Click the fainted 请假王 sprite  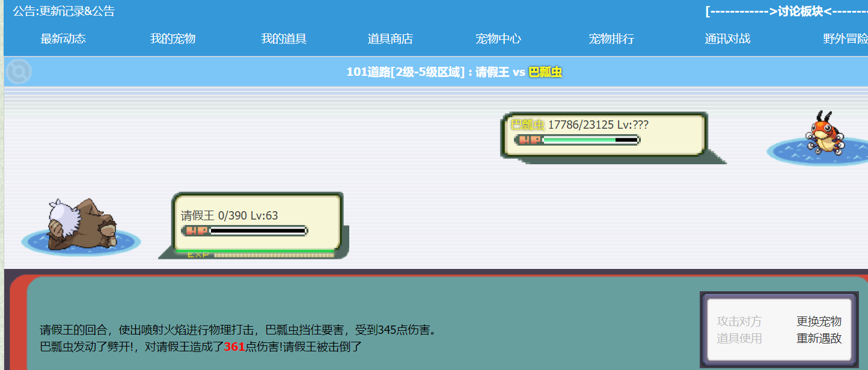[82, 224]
